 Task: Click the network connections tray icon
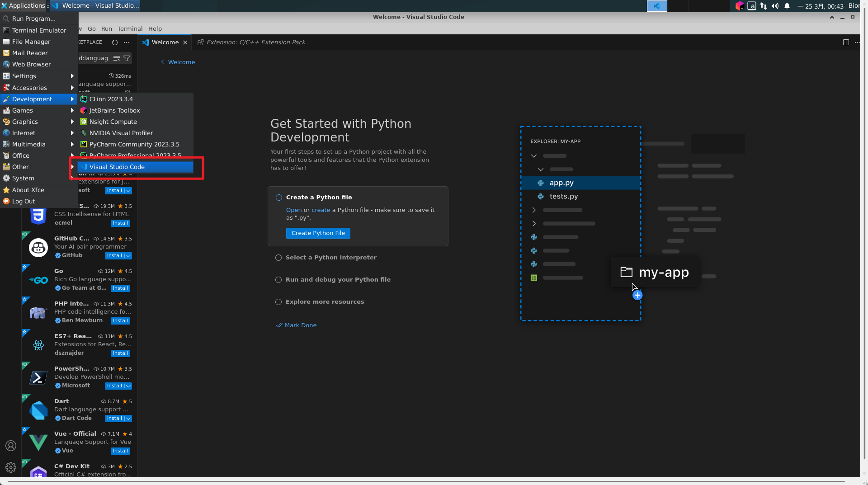tap(764, 6)
